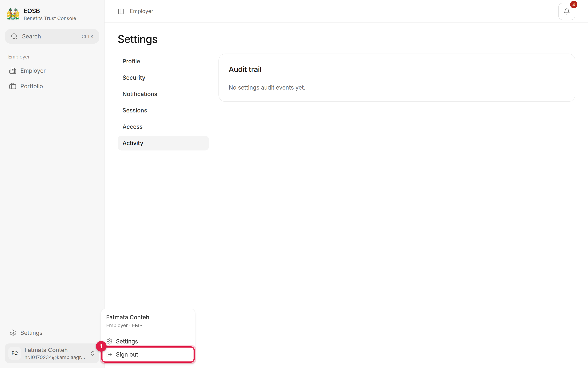The image size is (588, 368).
Task: Click the Portfolio briefcase icon
Action: pyautogui.click(x=13, y=86)
